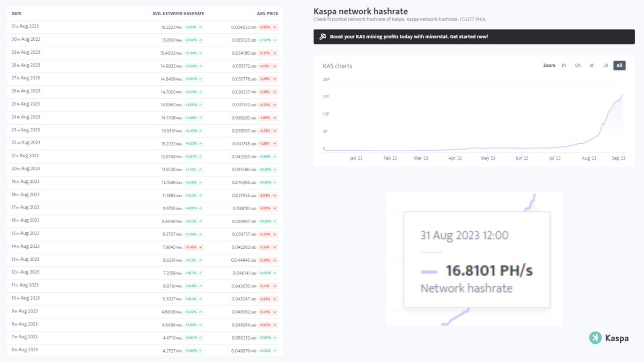
Task: Click the KAS charts title
Action: 338,66
